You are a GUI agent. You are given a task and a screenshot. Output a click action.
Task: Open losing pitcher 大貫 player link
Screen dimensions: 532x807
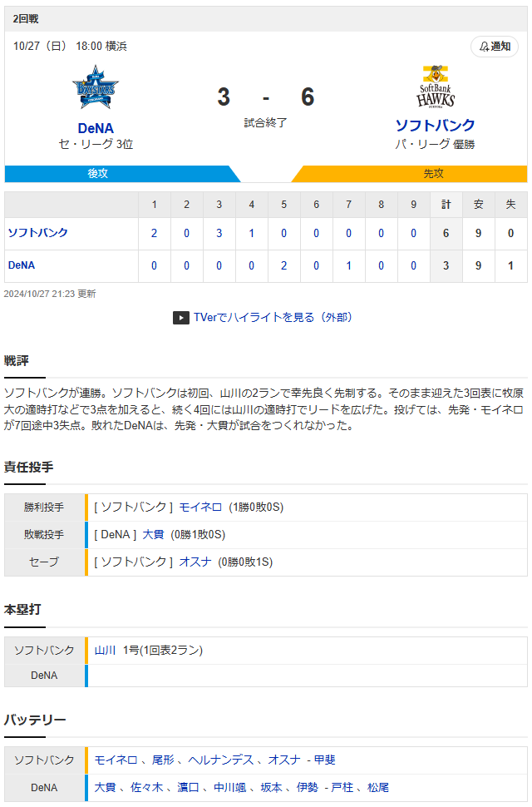pos(153,534)
